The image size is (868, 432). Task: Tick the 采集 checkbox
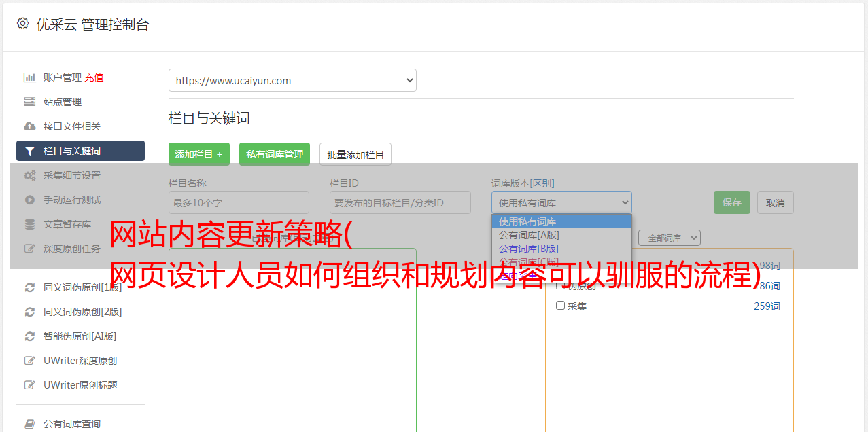pyautogui.click(x=561, y=306)
